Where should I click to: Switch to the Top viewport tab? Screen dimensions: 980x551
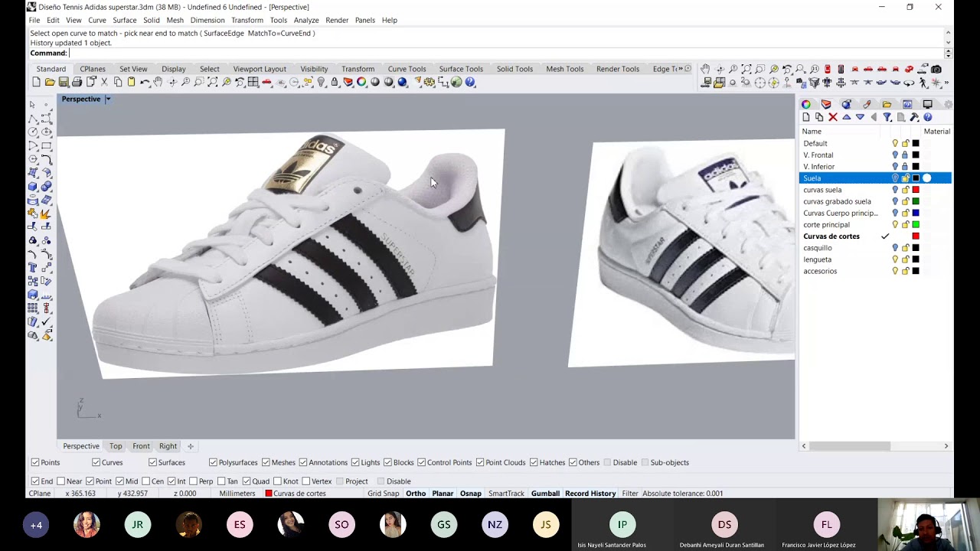point(116,446)
